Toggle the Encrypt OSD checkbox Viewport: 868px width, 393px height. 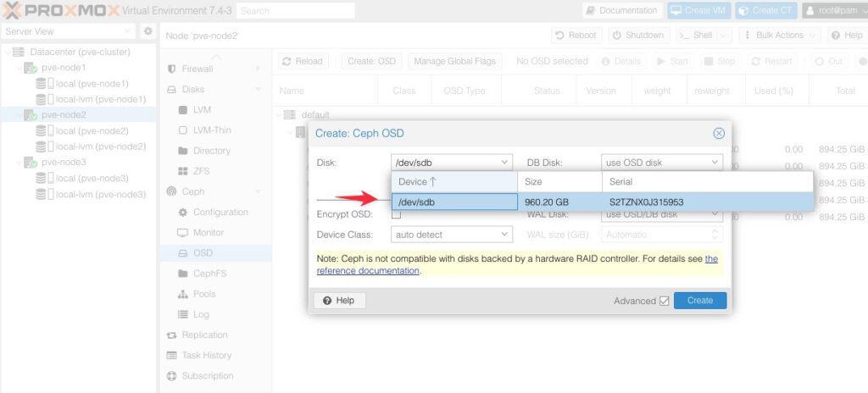(397, 215)
